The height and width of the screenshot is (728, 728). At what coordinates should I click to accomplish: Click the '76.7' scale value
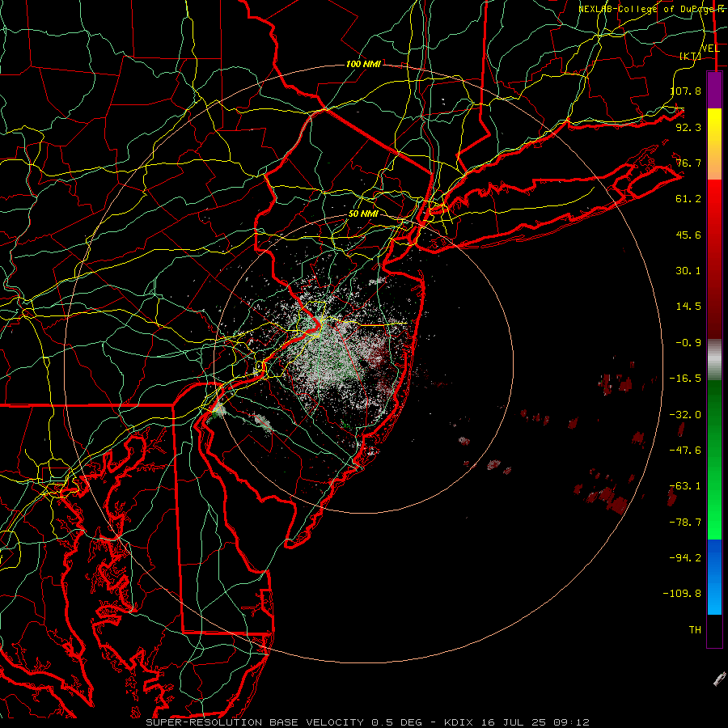click(x=688, y=163)
